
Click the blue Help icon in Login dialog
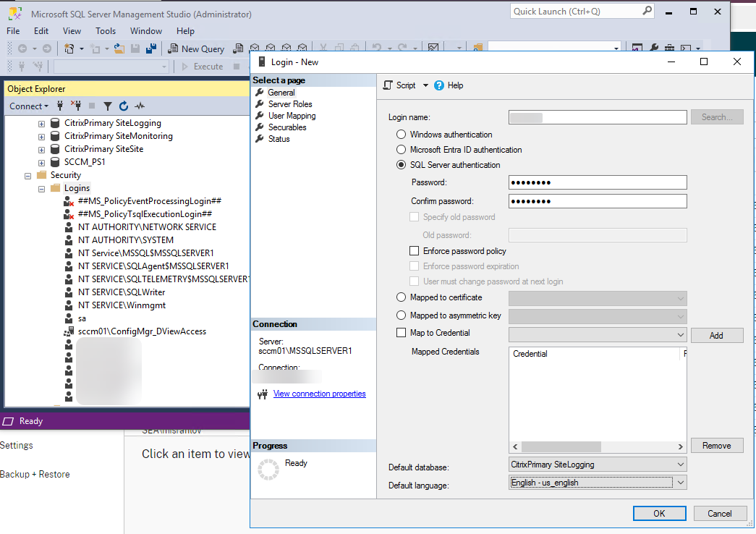coord(438,85)
